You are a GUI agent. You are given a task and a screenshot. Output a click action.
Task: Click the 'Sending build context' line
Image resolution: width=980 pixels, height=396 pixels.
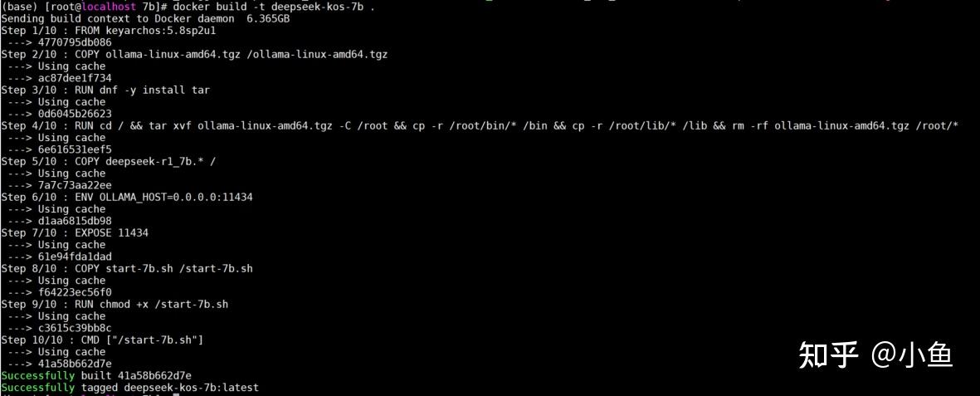(145, 19)
